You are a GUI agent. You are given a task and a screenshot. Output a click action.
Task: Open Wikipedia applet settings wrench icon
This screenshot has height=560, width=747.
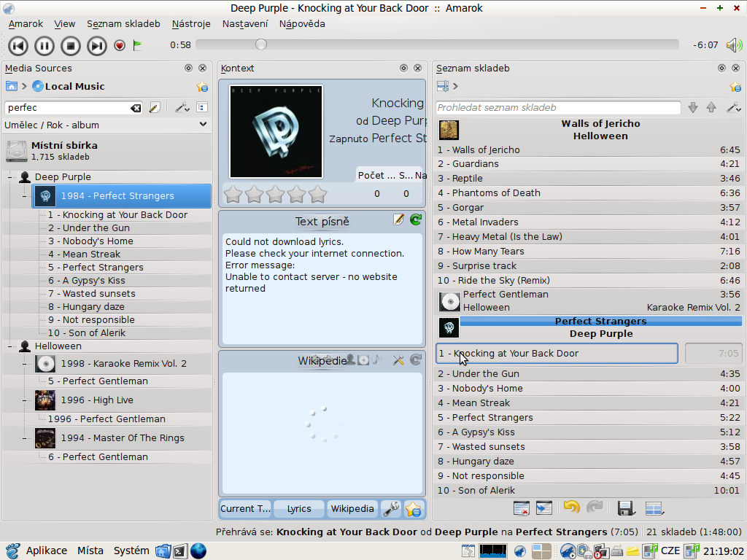click(x=398, y=360)
